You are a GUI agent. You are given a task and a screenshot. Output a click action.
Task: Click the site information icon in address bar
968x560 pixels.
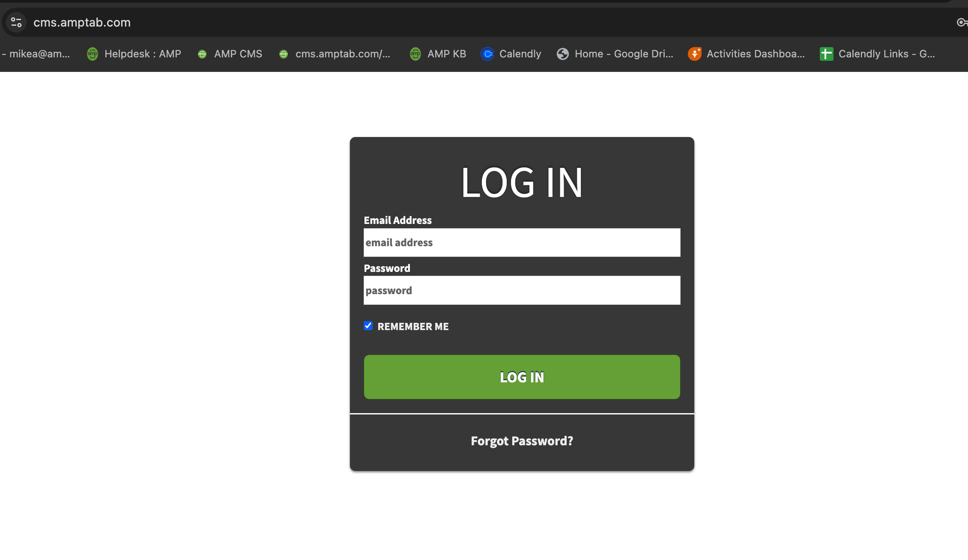click(x=16, y=22)
